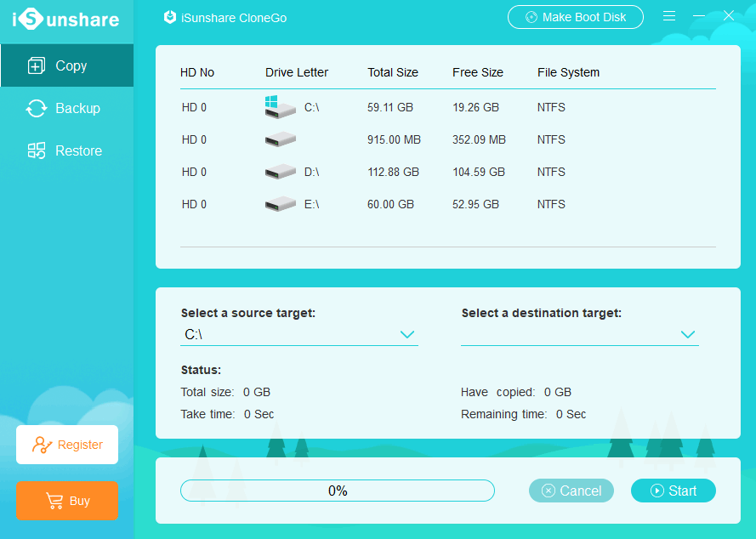Click the E:\ drive letter in table
The height and width of the screenshot is (539, 756).
(311, 204)
